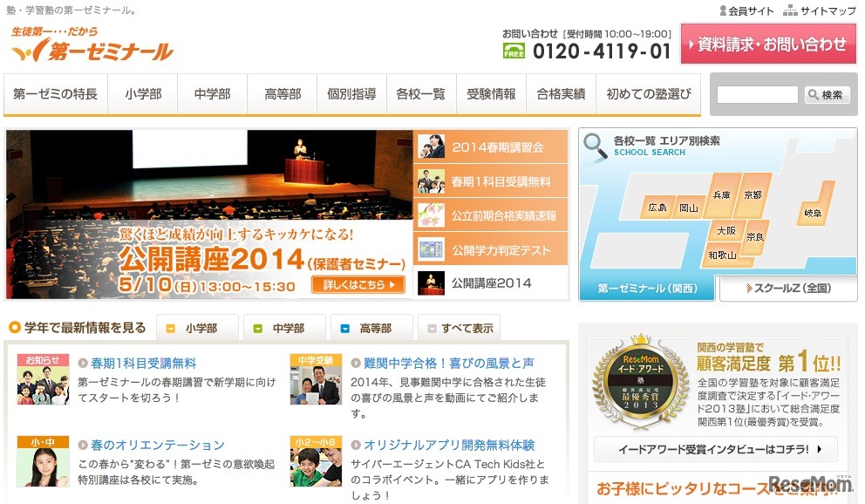Image resolution: width=865 pixels, height=504 pixels.
Task: Select the 公立前期合格実績速報 banner tab
Action: point(490,215)
